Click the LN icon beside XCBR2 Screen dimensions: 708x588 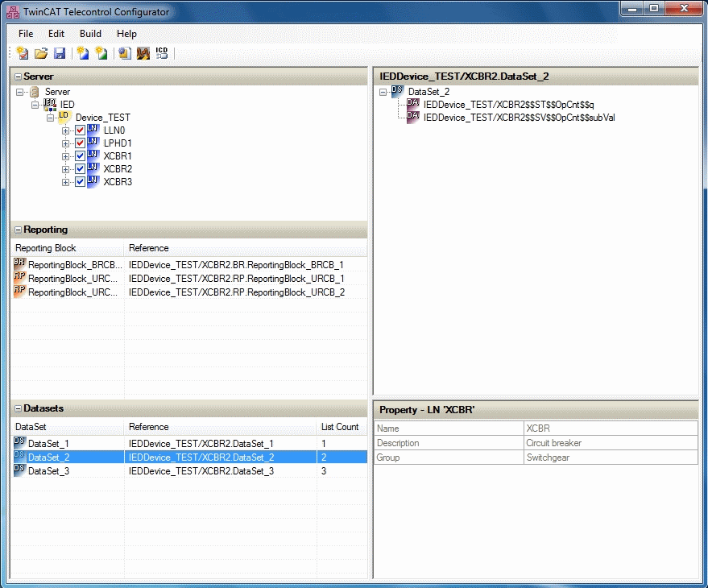(93, 168)
